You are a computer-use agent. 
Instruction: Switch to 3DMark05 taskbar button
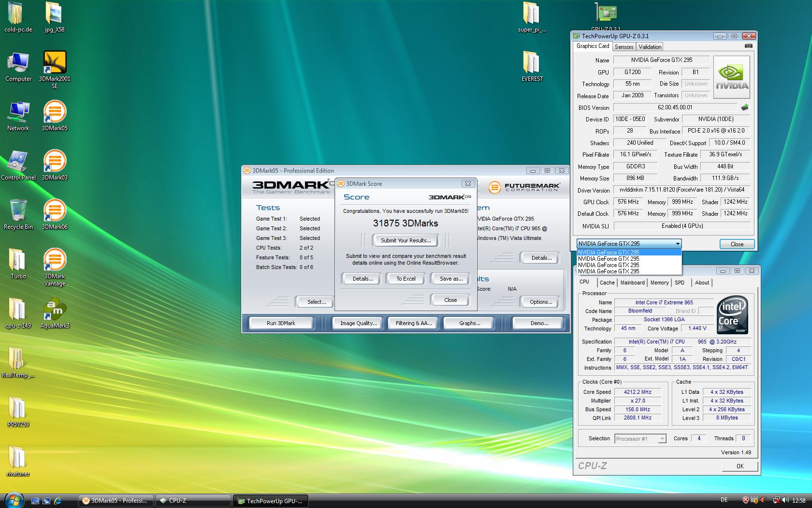(x=116, y=501)
